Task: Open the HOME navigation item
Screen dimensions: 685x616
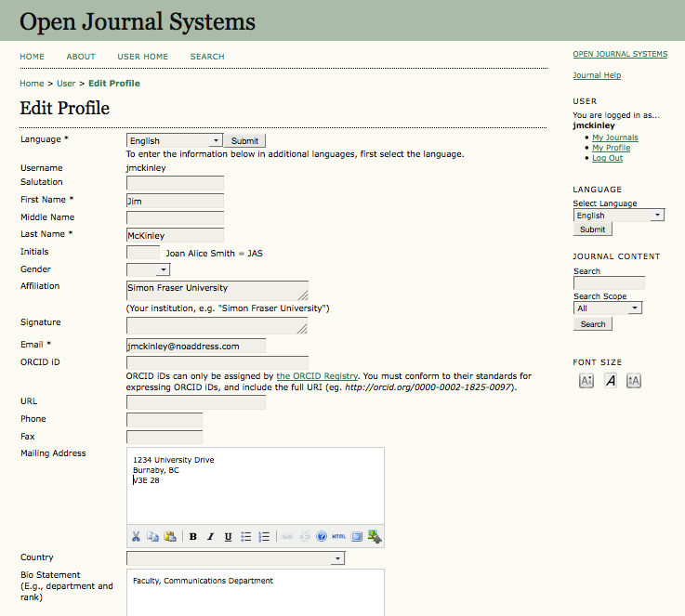Action: (x=32, y=57)
